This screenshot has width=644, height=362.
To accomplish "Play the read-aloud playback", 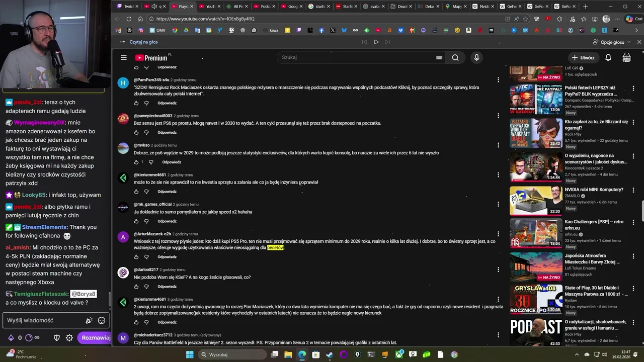I will point(376,42).
